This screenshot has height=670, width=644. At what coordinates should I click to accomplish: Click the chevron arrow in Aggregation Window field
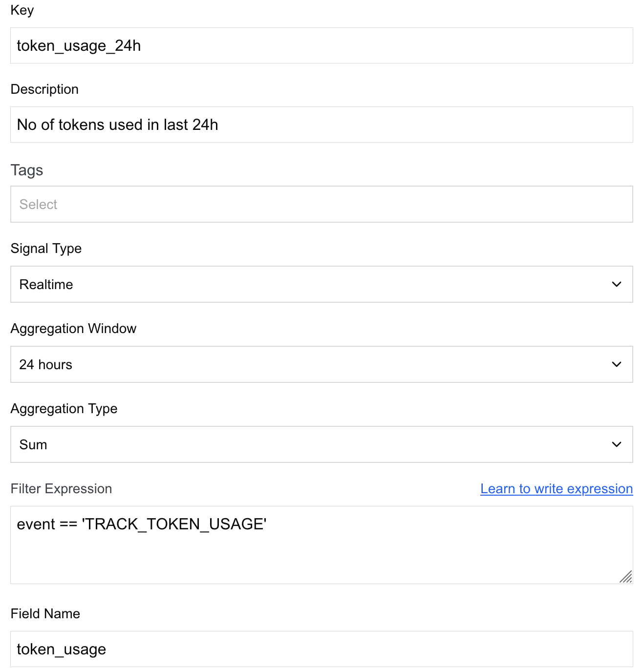tap(617, 364)
